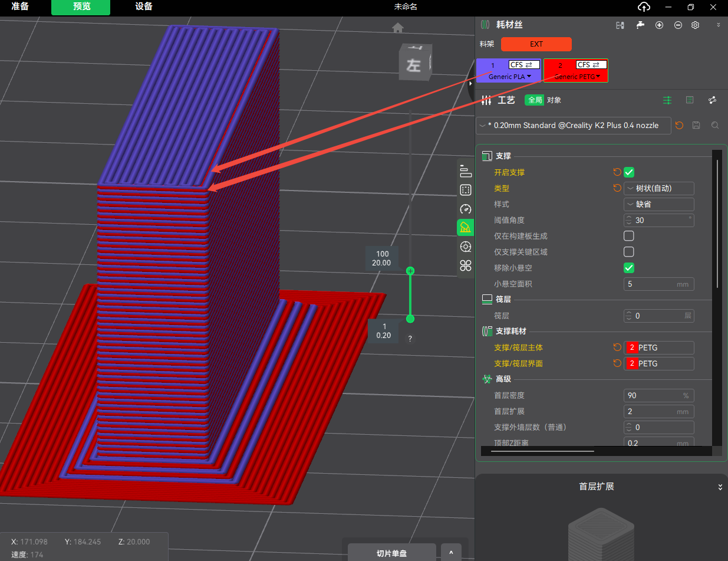The height and width of the screenshot is (561, 728).
Task: Enable the 仅在构建板生成 checkbox
Action: pyautogui.click(x=629, y=236)
